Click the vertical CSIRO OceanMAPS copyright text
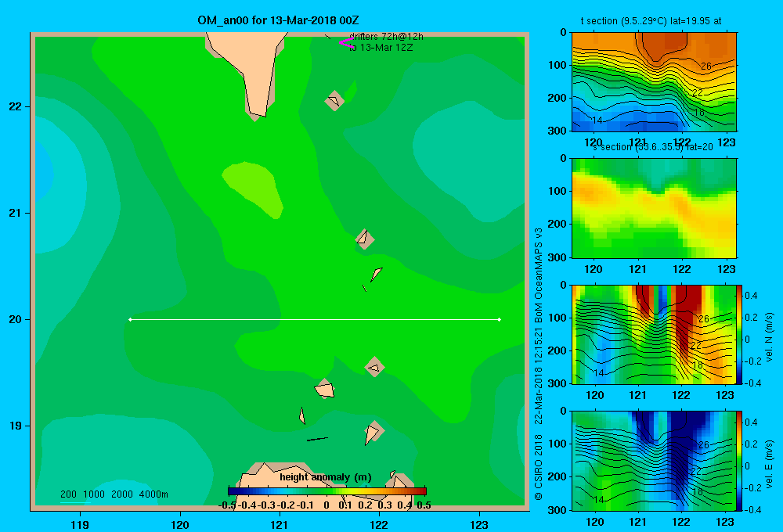The image size is (783, 532). point(539,365)
